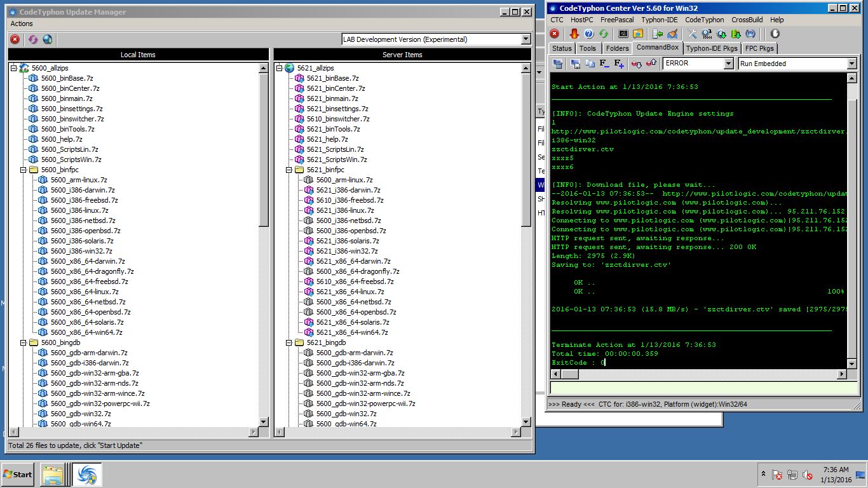This screenshot has width=868, height=488.
Task: Increase font size with F plus icon
Action: click(619, 64)
